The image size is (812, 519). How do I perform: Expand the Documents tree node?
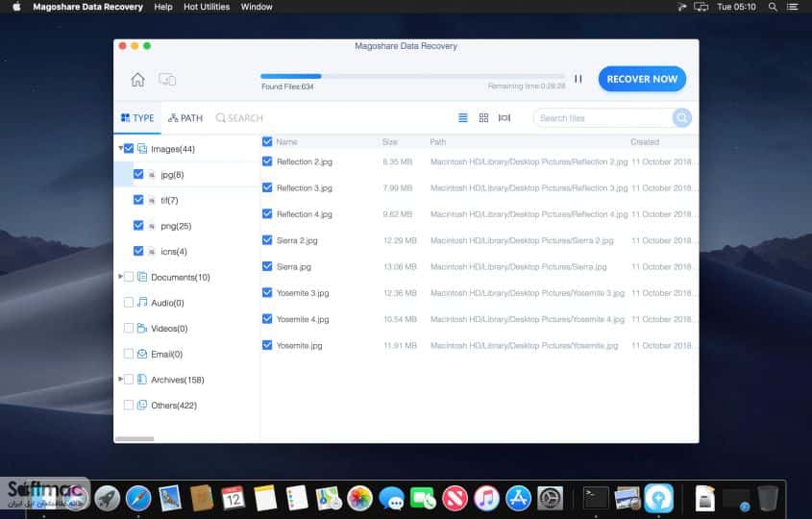click(x=120, y=277)
